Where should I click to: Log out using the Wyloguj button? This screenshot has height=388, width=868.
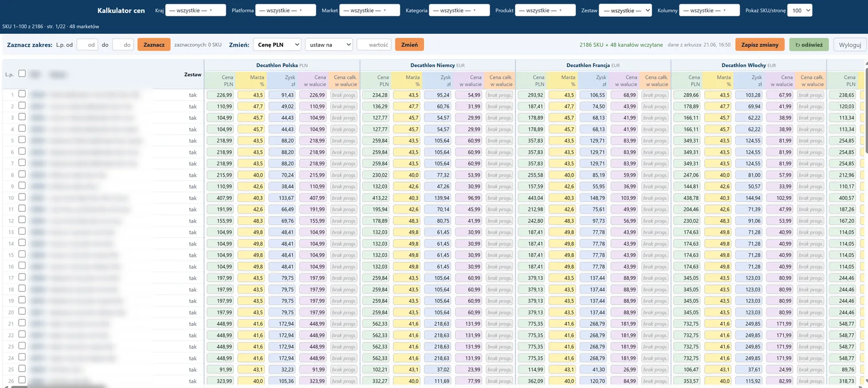click(x=850, y=44)
